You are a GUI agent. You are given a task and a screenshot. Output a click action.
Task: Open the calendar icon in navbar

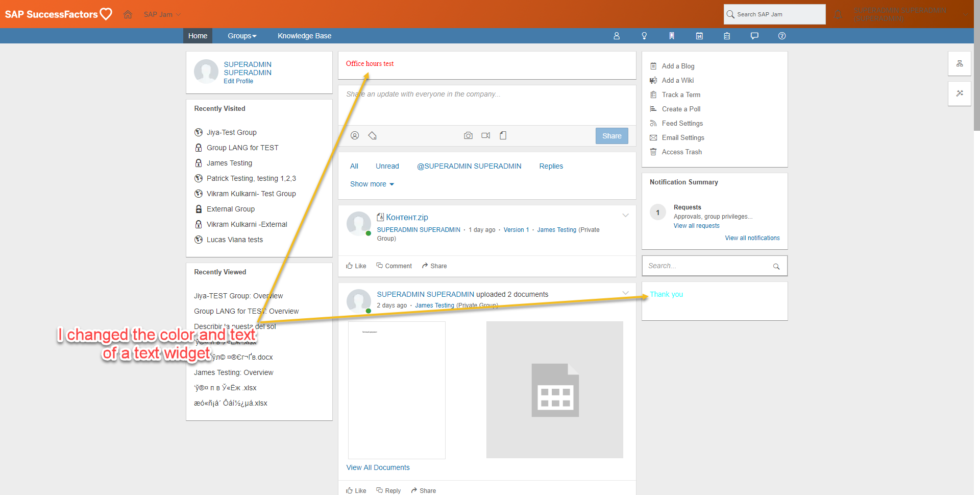[x=699, y=36]
